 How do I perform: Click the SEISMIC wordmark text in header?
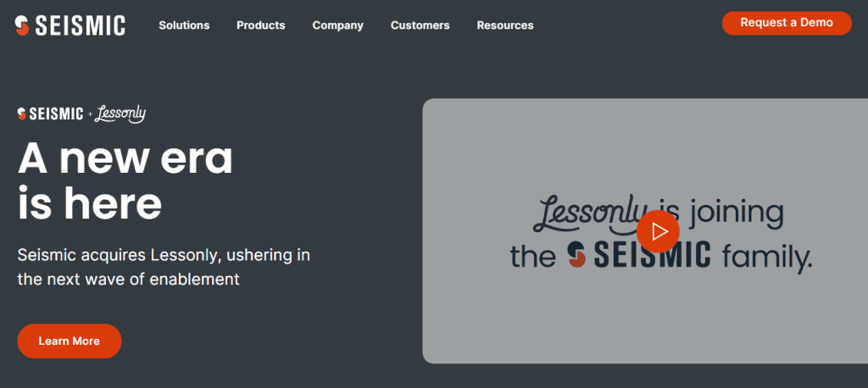[81, 25]
